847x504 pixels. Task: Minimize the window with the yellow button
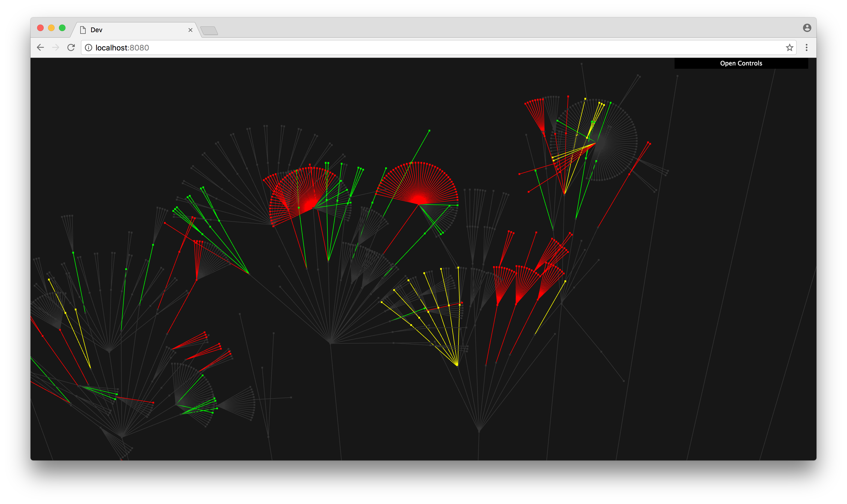coord(51,28)
